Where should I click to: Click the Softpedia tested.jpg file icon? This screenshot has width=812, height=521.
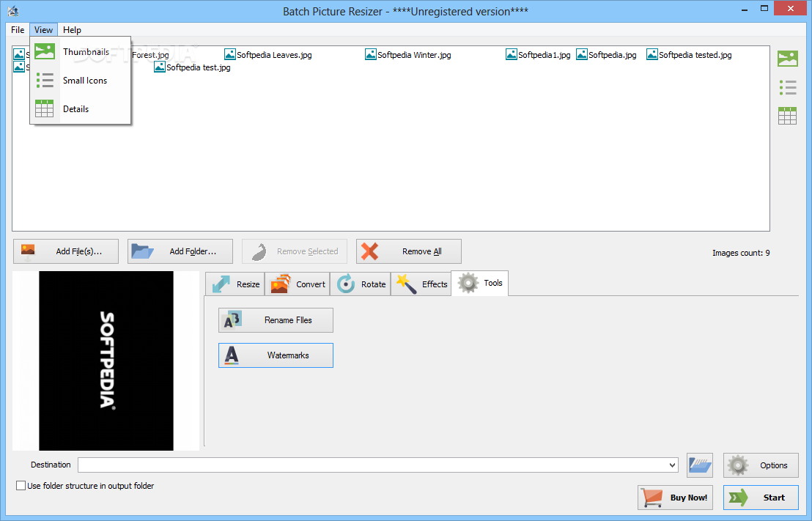coord(652,54)
